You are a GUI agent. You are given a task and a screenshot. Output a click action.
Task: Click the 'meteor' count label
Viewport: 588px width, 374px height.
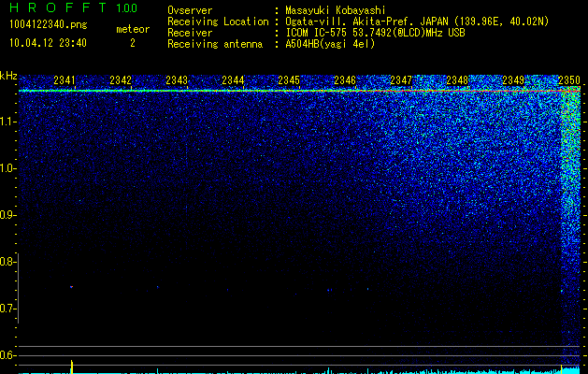[133, 29]
